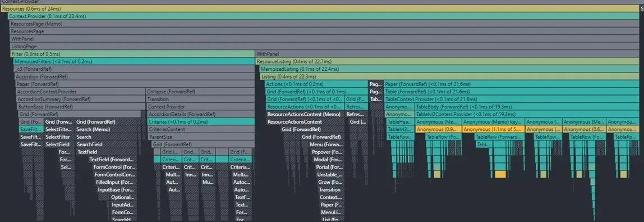Select the ResourcesPage (Memo) flame bar

click(324, 24)
